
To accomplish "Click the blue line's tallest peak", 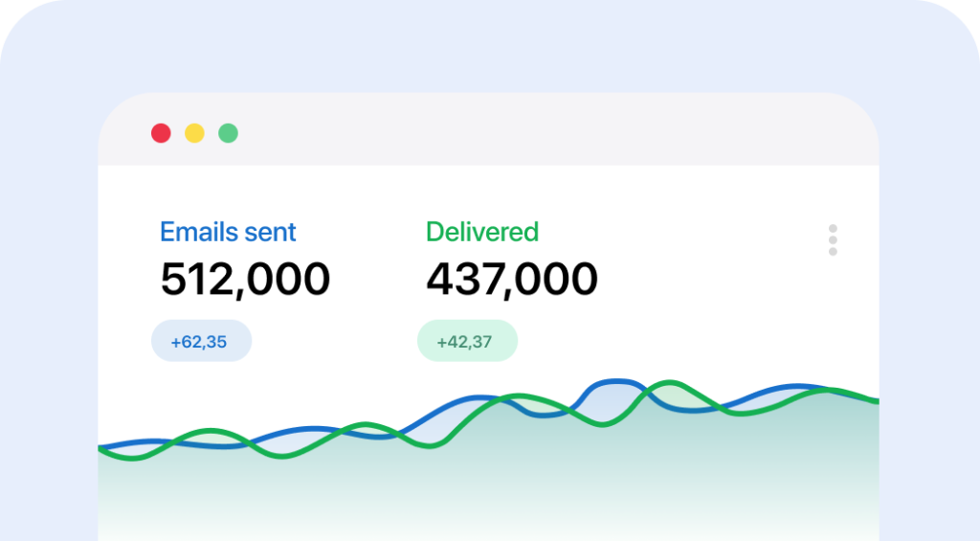I will click(x=612, y=381).
